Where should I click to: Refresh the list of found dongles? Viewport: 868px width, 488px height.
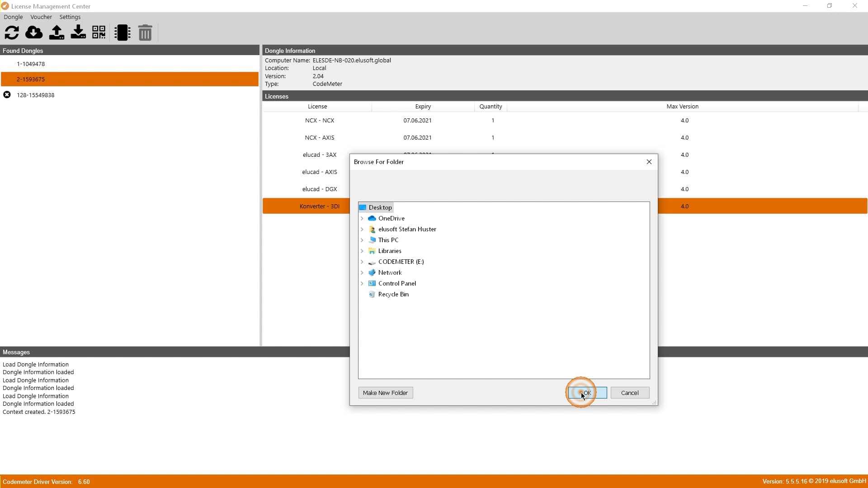[x=12, y=33]
